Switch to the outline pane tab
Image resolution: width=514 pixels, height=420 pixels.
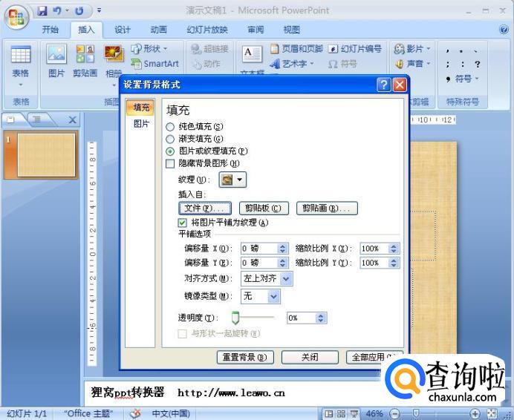pyautogui.click(x=36, y=120)
